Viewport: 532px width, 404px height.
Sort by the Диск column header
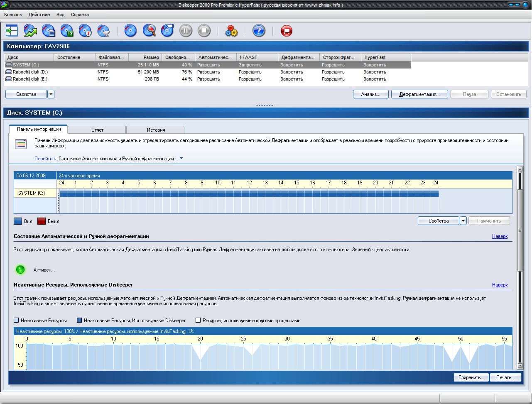[29, 57]
